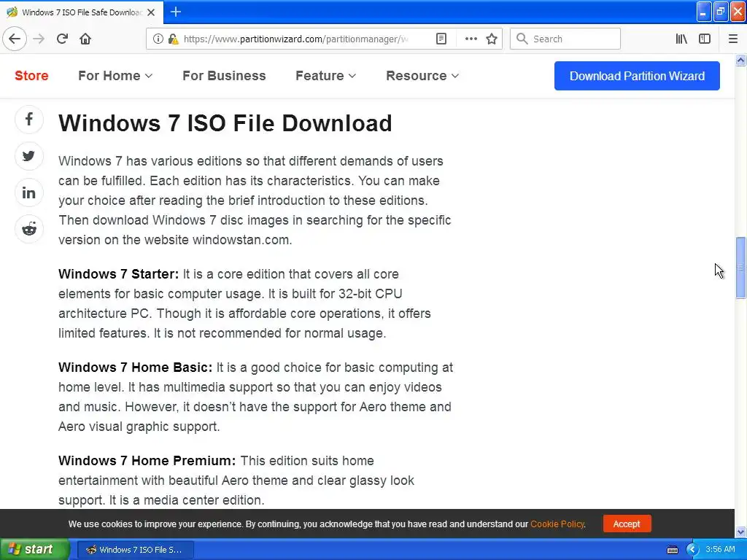The image size is (747, 560).
Task: Click the heading Windows 7 ISO File Download
Action: (x=225, y=122)
